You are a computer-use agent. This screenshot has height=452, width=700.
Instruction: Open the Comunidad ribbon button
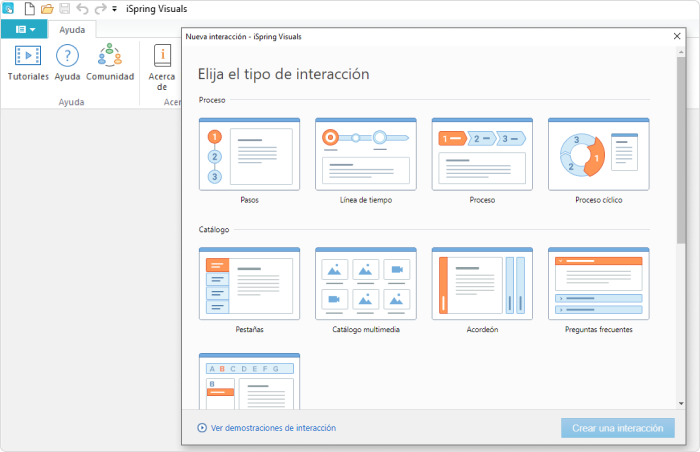pos(110,63)
